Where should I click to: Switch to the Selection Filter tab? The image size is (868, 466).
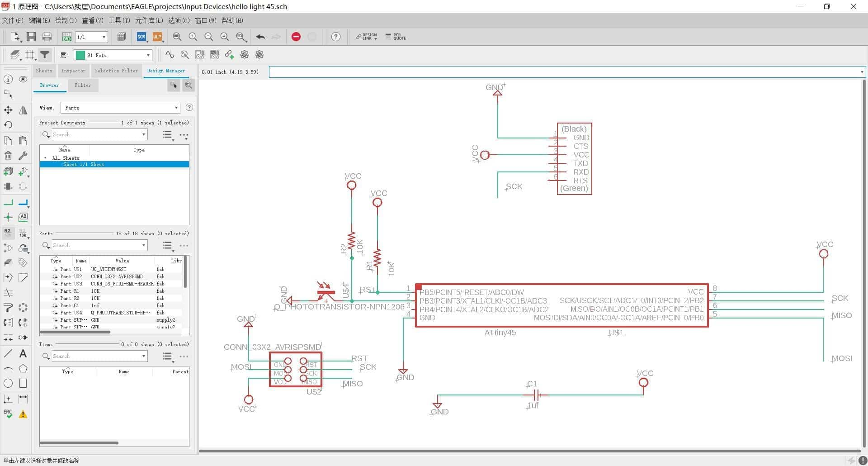point(116,71)
